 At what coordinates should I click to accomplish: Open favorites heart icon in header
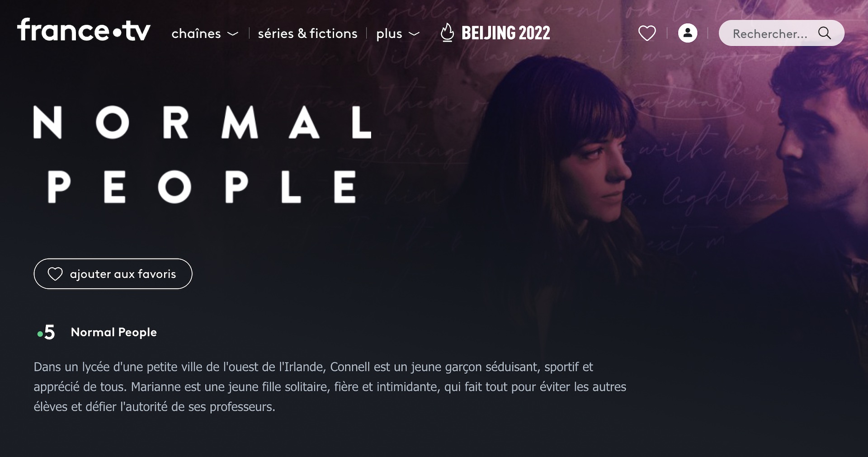(x=647, y=33)
